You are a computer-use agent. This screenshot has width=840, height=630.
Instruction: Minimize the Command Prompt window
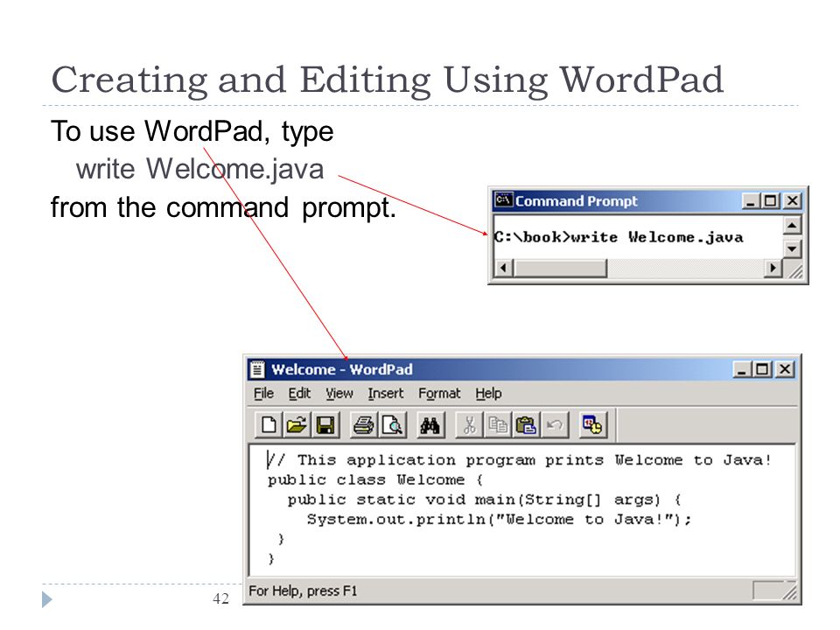pos(751,201)
